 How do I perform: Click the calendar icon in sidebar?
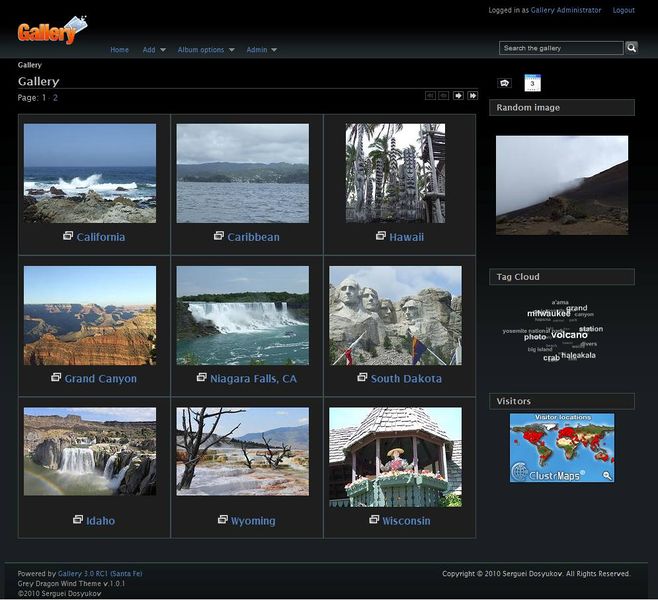coord(533,83)
